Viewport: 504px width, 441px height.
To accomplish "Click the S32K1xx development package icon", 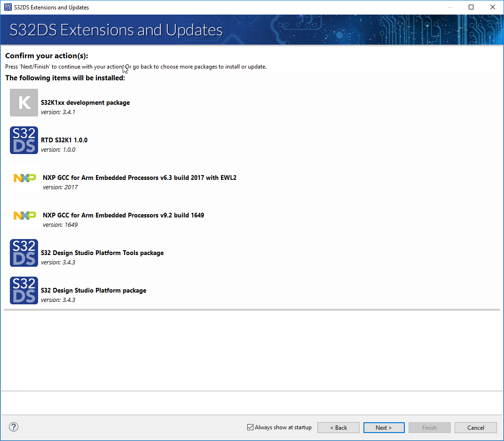I will click(x=24, y=102).
